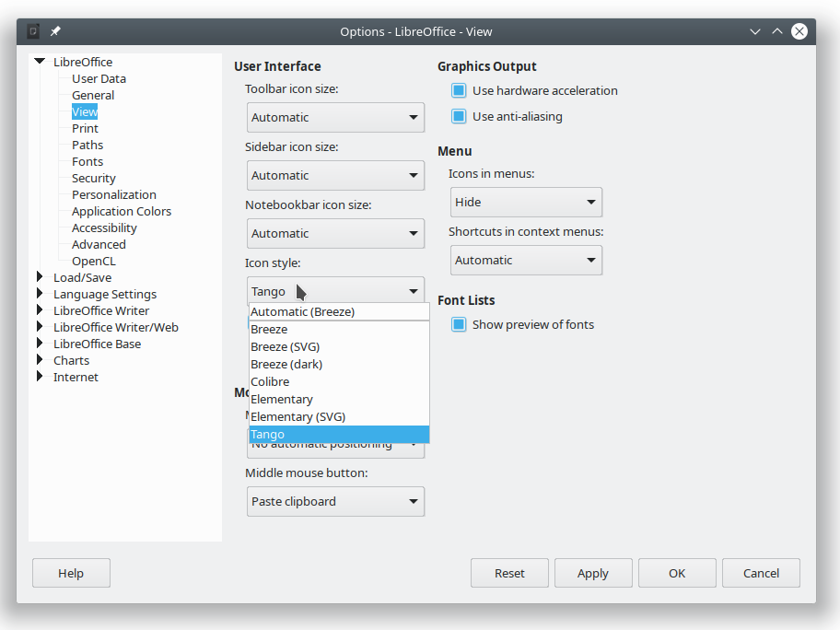Click the Icon style combo box showing Tango
840x630 pixels.
336,291
